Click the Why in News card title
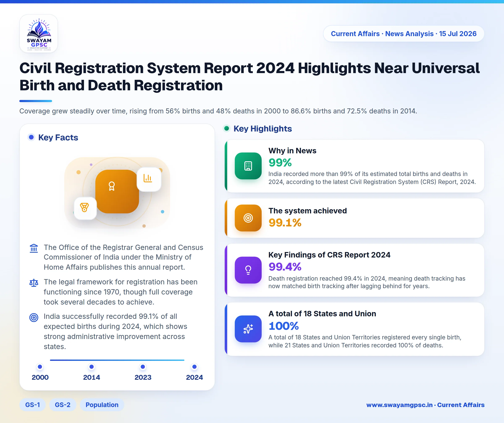Viewport: 504px width, 423px height. [292, 151]
